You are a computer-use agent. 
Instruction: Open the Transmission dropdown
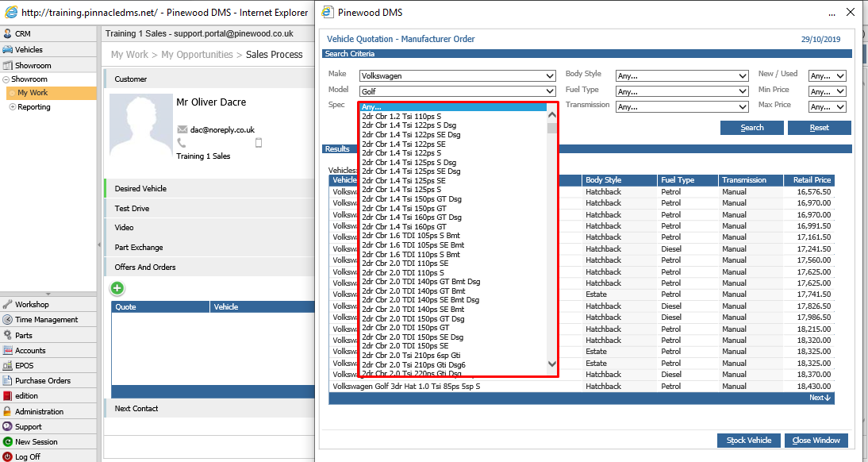(x=682, y=107)
